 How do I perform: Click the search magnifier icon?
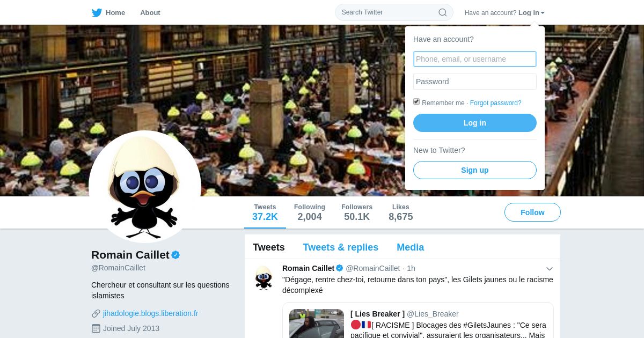pos(443,12)
